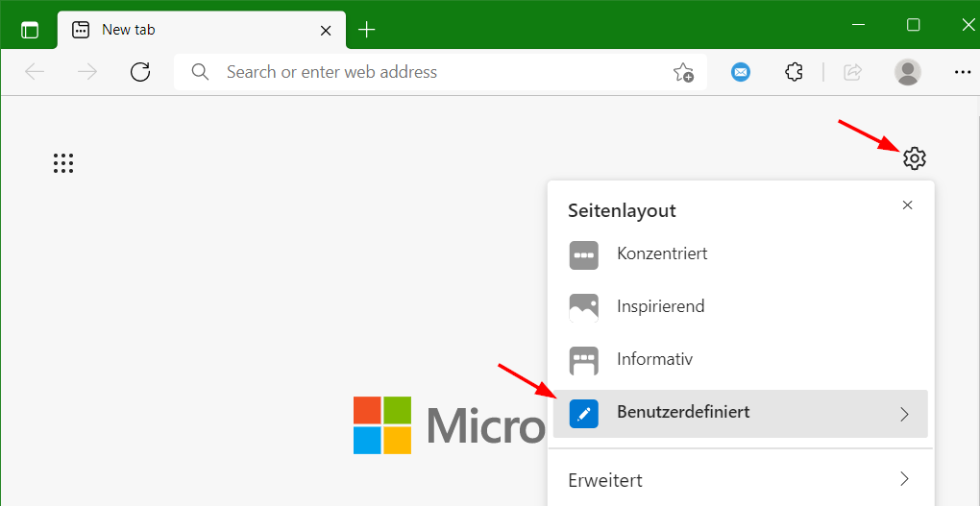
Task: Click the Konzentriert layout icon
Action: tap(584, 255)
